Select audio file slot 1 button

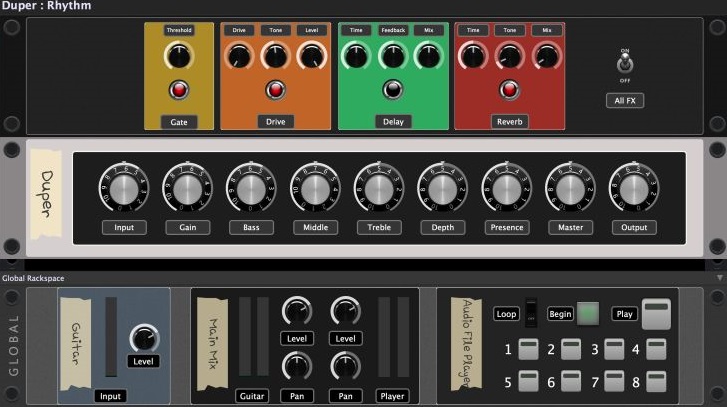tap(528, 349)
